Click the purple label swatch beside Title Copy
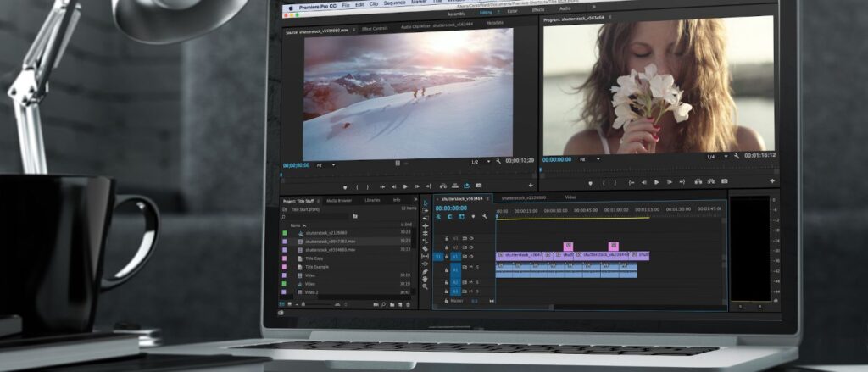The image size is (868, 372). (x=285, y=258)
